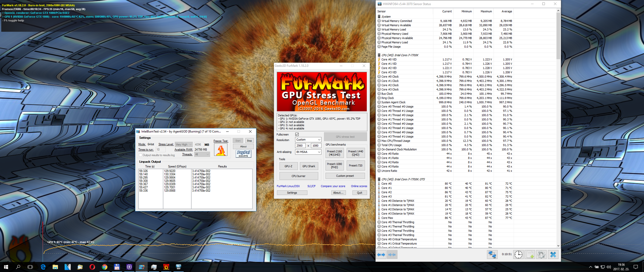Image resolution: width=644 pixels, height=272 pixels.
Task: Open HWiNFO remote network monitoring icon
Action: pyautogui.click(x=492, y=254)
